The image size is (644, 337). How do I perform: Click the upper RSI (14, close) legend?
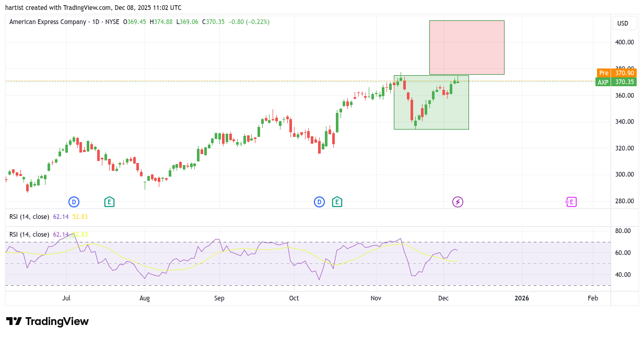[29, 217]
